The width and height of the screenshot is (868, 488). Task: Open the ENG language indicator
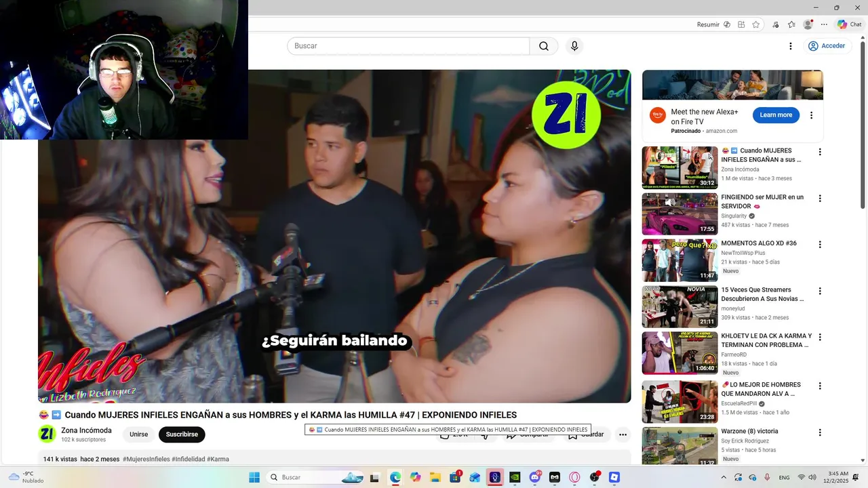pos(784,477)
